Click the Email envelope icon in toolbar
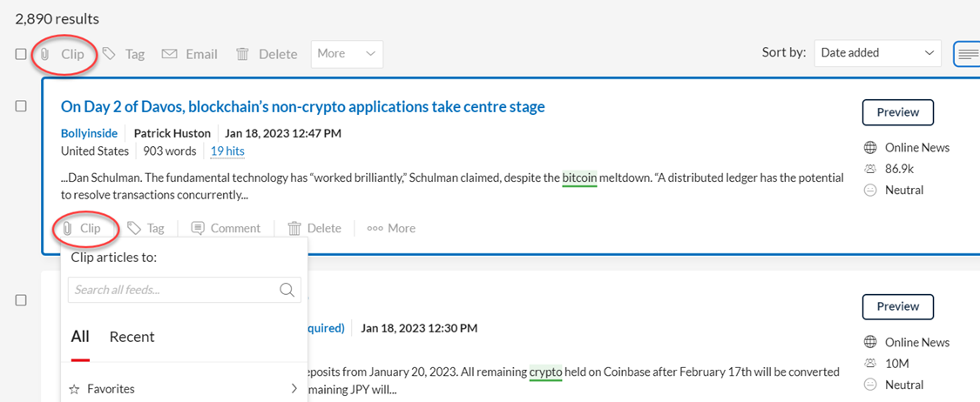 click(169, 54)
